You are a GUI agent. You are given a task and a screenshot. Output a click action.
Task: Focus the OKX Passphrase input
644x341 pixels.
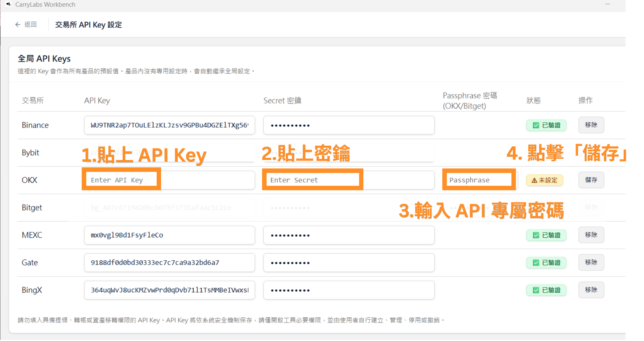[x=480, y=180]
